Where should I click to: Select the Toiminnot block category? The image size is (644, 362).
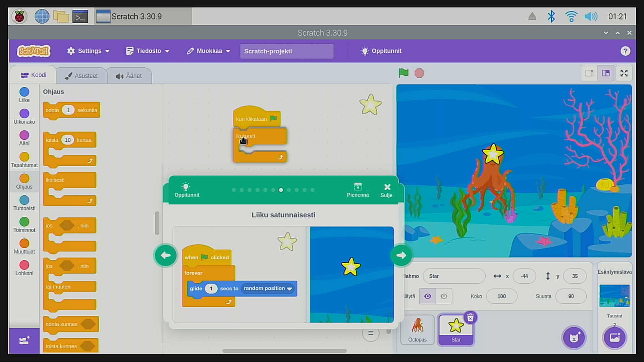pyautogui.click(x=24, y=225)
